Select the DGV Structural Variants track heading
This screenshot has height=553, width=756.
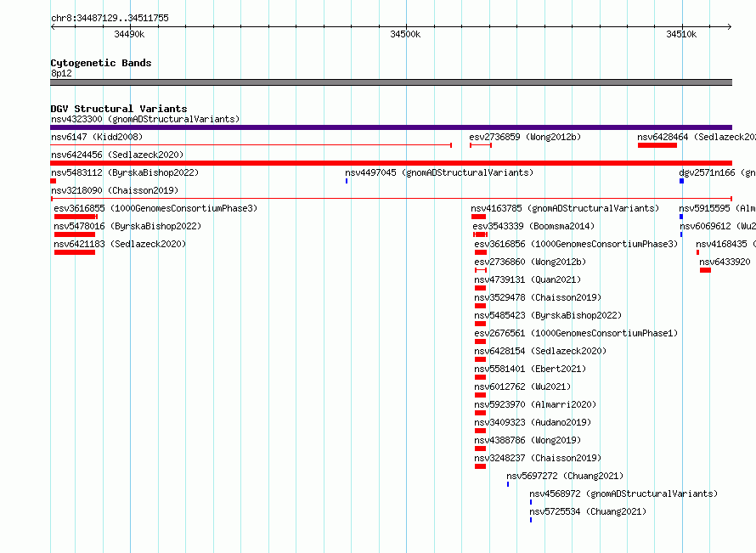[x=119, y=109]
